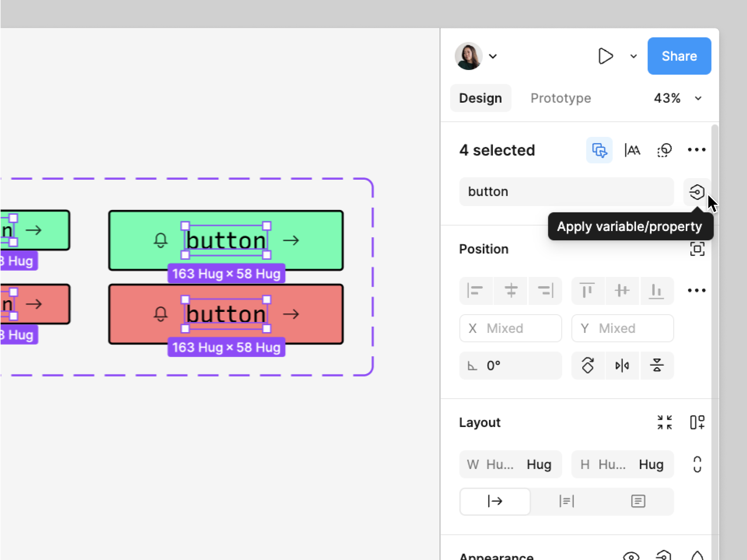This screenshot has height=560, width=747.
Task: Select the Design tab
Action: tap(480, 98)
